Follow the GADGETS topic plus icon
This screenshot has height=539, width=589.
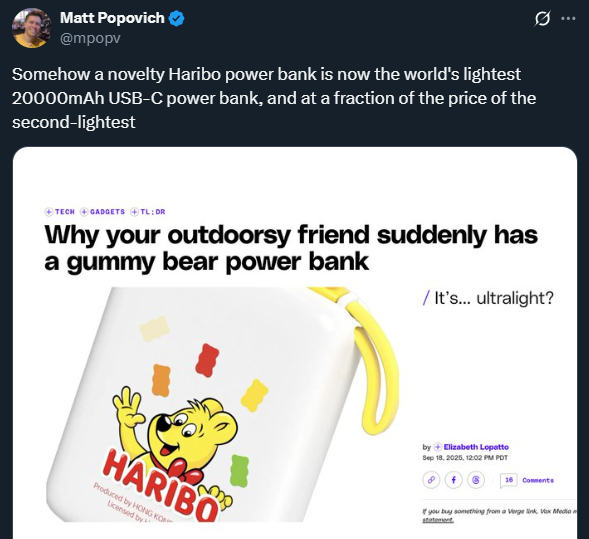pyautogui.click(x=84, y=212)
